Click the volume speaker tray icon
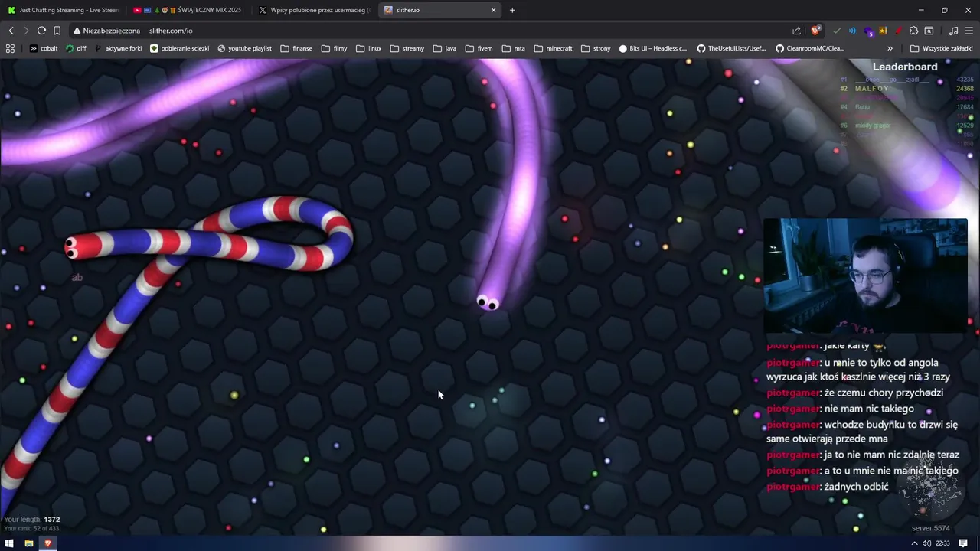This screenshot has width=980, height=551. pos(926,543)
